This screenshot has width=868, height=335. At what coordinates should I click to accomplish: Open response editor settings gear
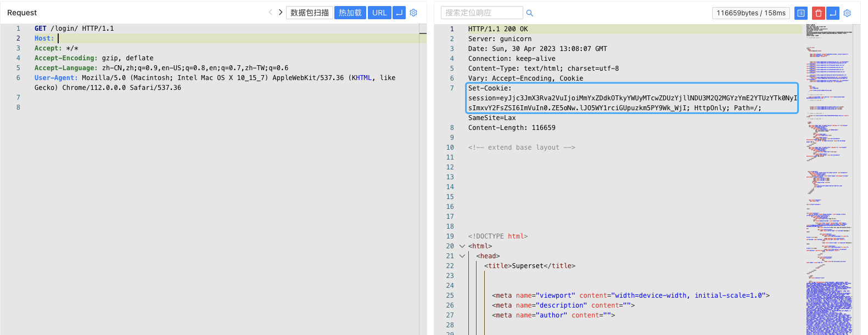847,13
